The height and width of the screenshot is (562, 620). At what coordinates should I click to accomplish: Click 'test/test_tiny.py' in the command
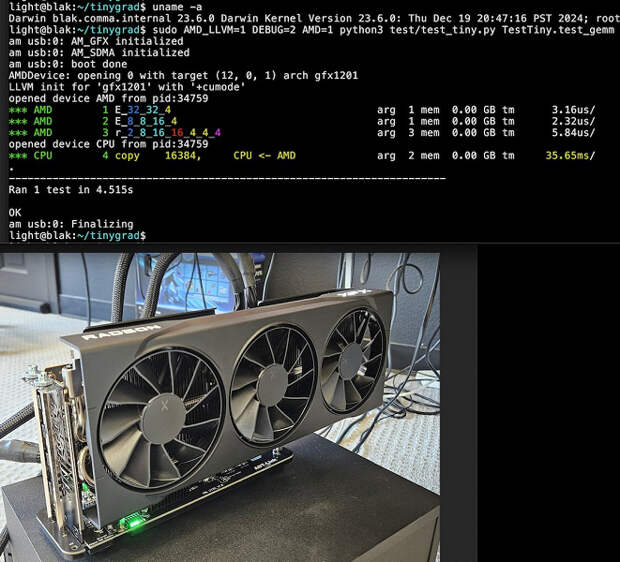click(x=442, y=30)
